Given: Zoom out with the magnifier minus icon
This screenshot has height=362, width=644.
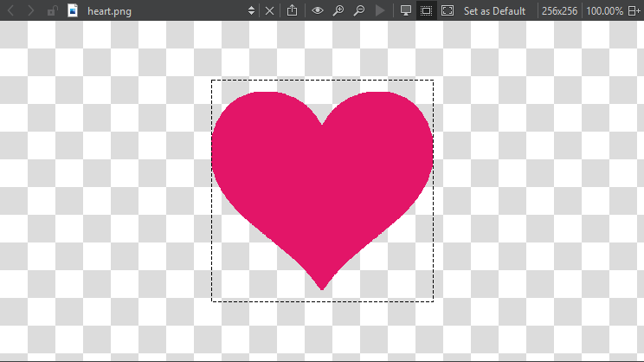Looking at the screenshot, I should pos(358,10).
